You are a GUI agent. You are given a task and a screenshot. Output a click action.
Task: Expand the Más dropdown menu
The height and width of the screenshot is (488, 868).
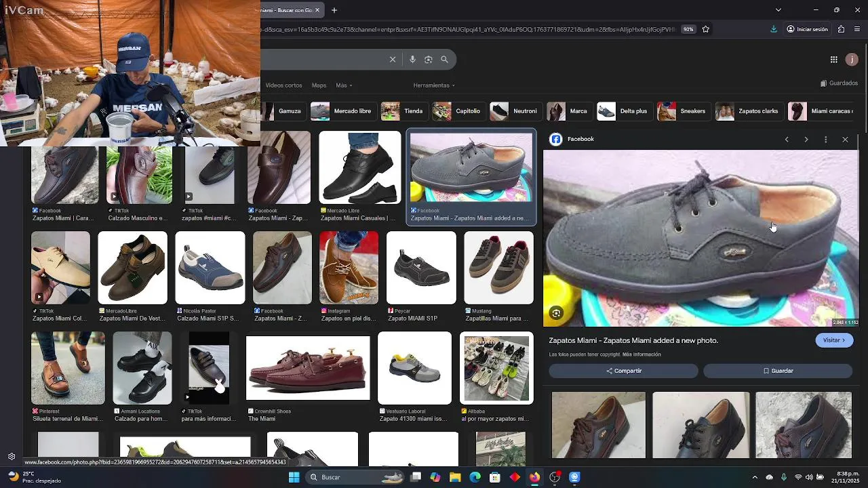click(344, 85)
